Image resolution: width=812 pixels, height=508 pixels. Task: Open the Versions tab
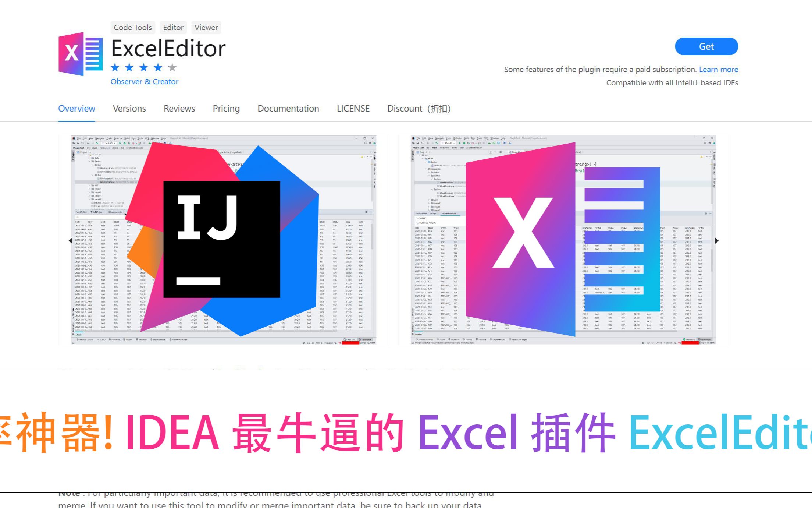point(129,109)
